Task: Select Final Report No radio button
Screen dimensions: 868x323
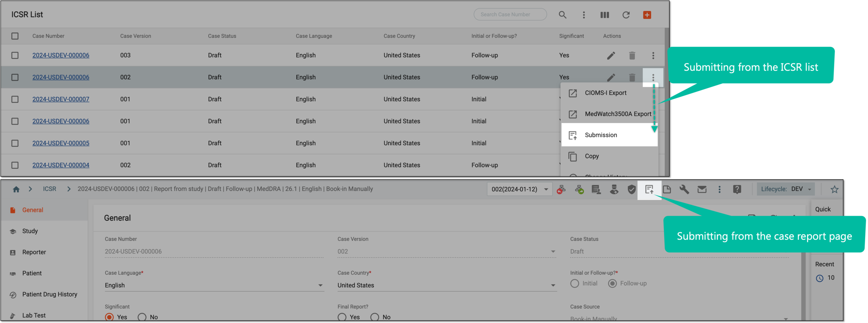Action: (375, 317)
